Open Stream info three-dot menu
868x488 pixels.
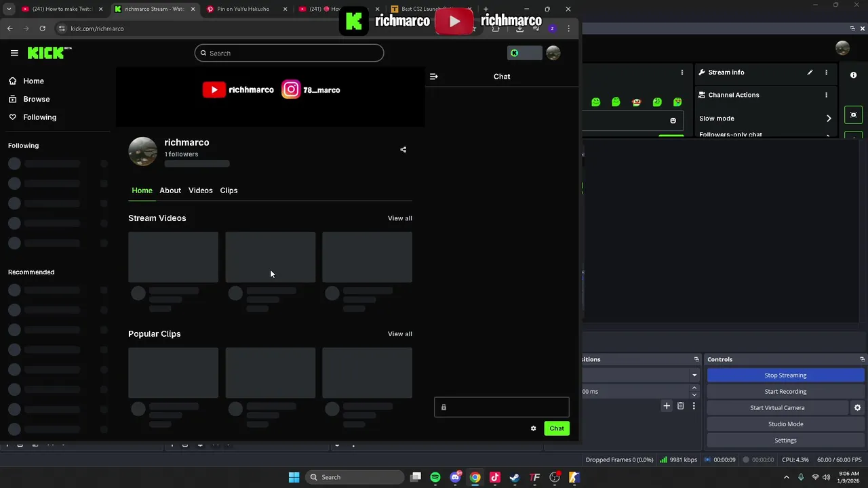(x=826, y=73)
